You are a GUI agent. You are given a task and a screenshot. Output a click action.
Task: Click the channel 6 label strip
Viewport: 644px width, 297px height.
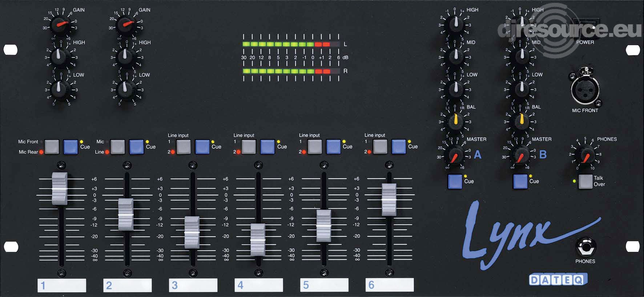390,285
